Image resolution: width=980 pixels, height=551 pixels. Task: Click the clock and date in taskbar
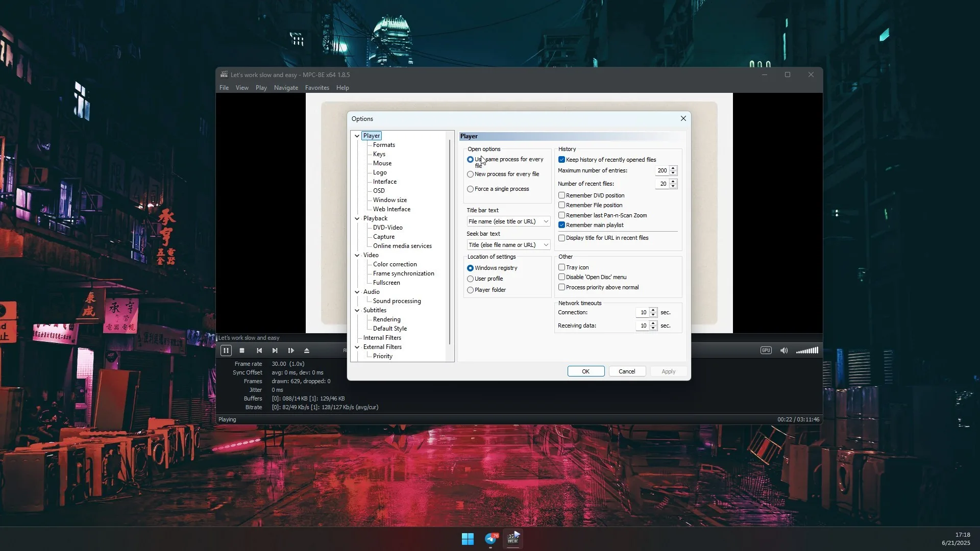click(956, 539)
